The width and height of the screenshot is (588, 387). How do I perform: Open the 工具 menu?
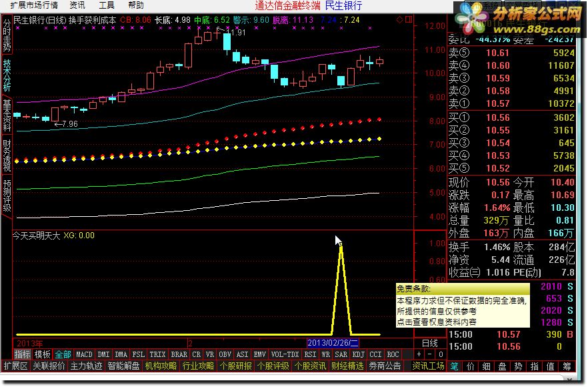click(x=107, y=5)
